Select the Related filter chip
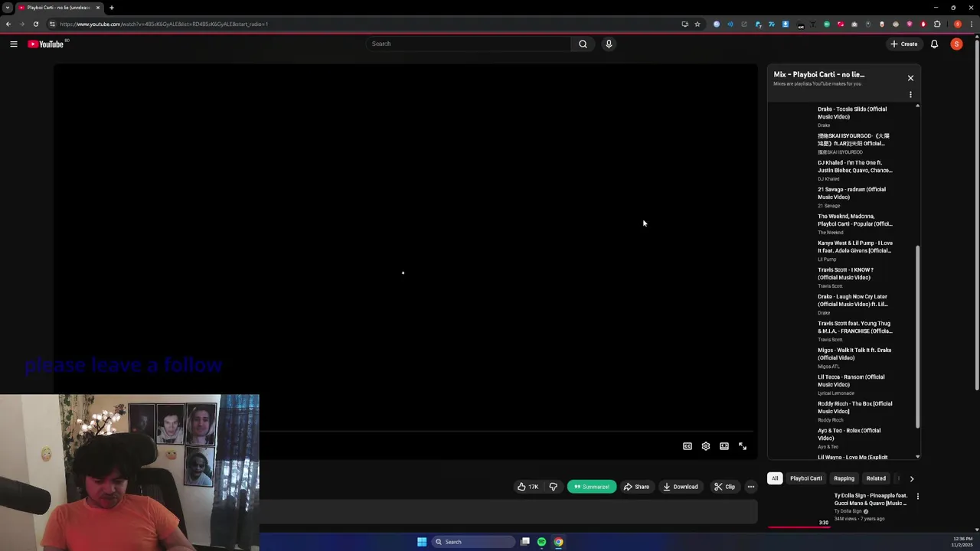 (876, 478)
